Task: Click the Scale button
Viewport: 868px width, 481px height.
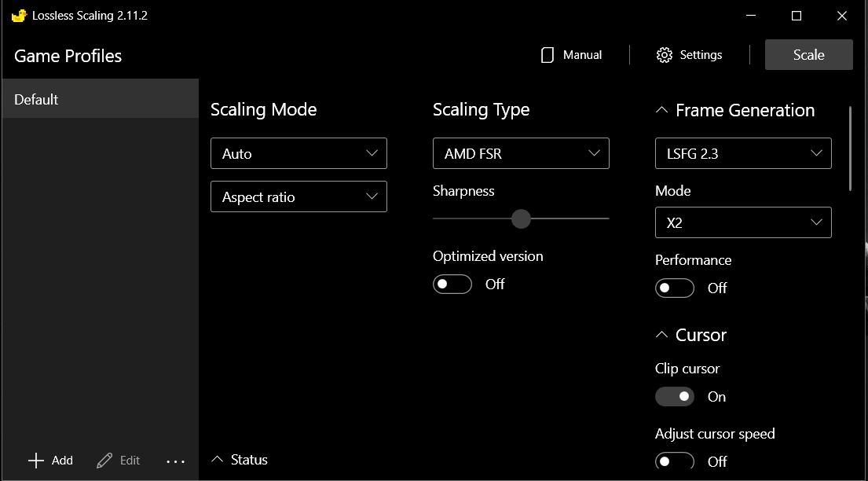Action: click(x=808, y=55)
